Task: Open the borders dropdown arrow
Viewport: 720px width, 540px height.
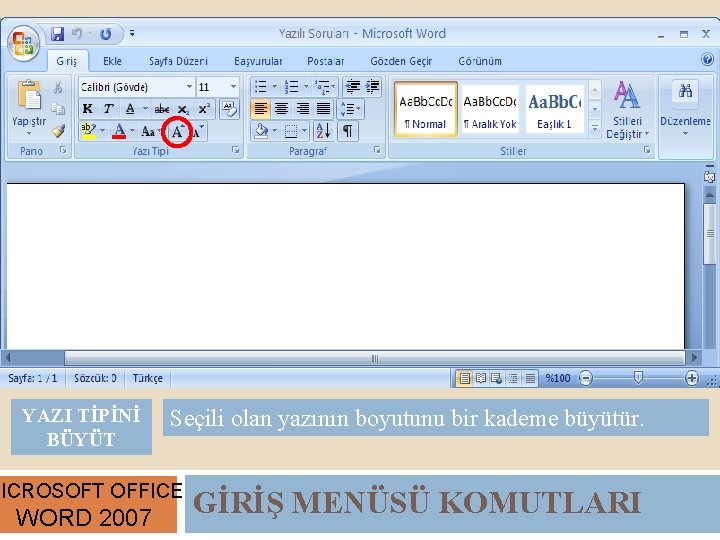Action: click(x=304, y=131)
